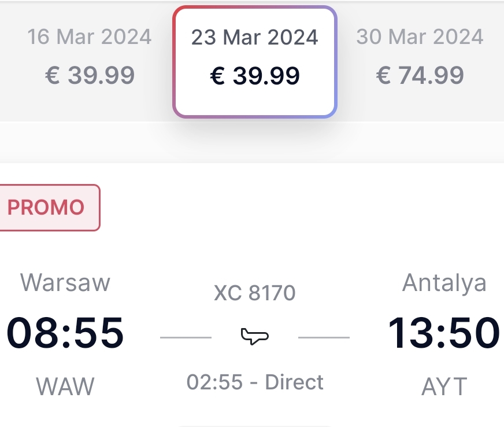
Task: Click the airplane icon between times
Action: click(x=254, y=336)
